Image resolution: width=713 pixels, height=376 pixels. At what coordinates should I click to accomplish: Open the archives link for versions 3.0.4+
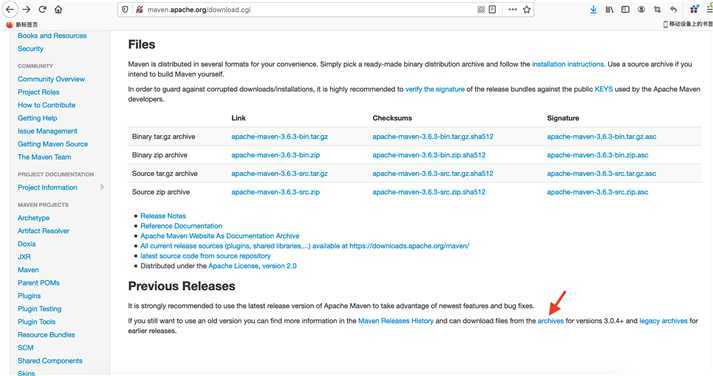(x=551, y=321)
